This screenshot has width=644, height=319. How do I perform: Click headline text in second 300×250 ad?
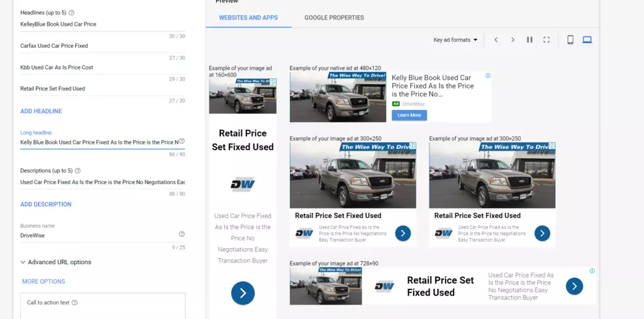(x=477, y=215)
